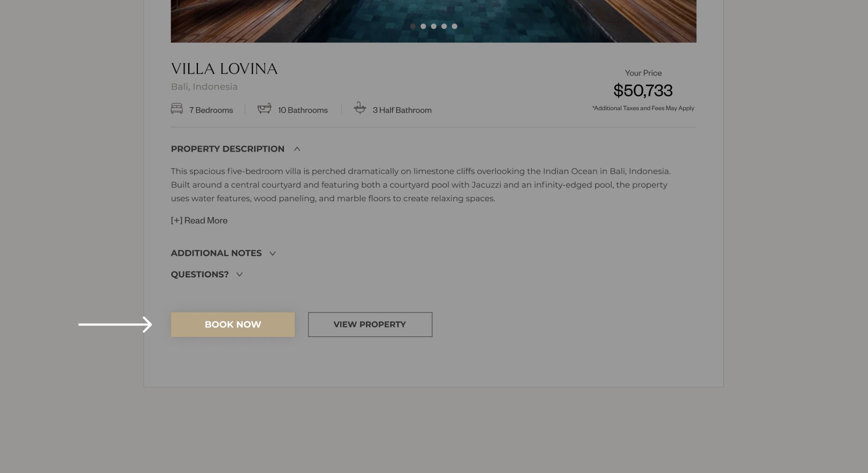This screenshot has width=868, height=473.
Task: Expand the Additional Notes chevron
Action: (273, 254)
